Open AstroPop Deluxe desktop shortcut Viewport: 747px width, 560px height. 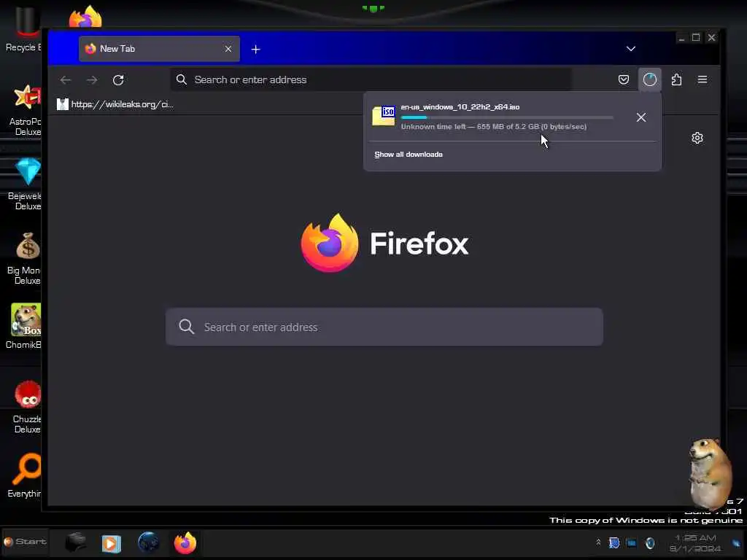(x=26, y=109)
